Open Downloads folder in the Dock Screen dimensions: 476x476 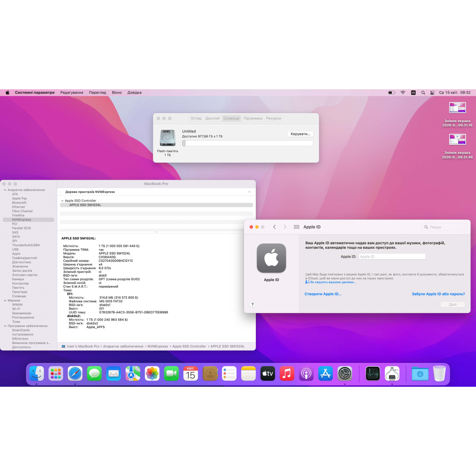[420, 373]
